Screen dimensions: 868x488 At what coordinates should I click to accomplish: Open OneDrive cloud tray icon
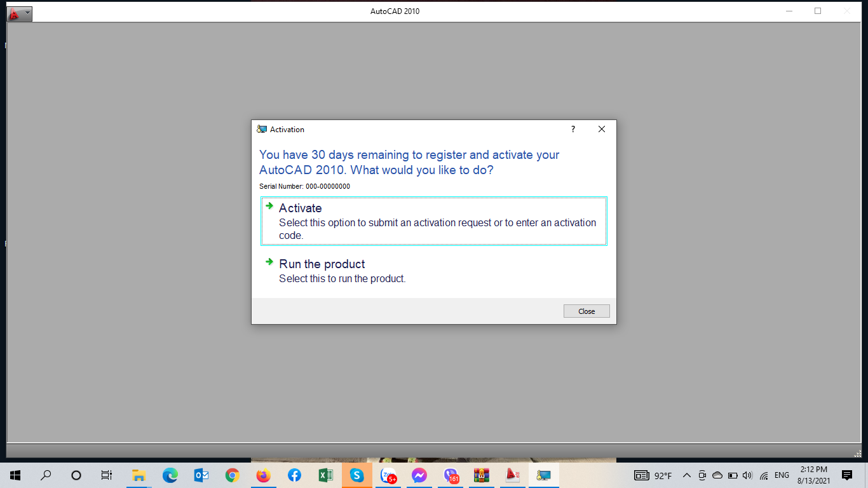pyautogui.click(x=717, y=475)
